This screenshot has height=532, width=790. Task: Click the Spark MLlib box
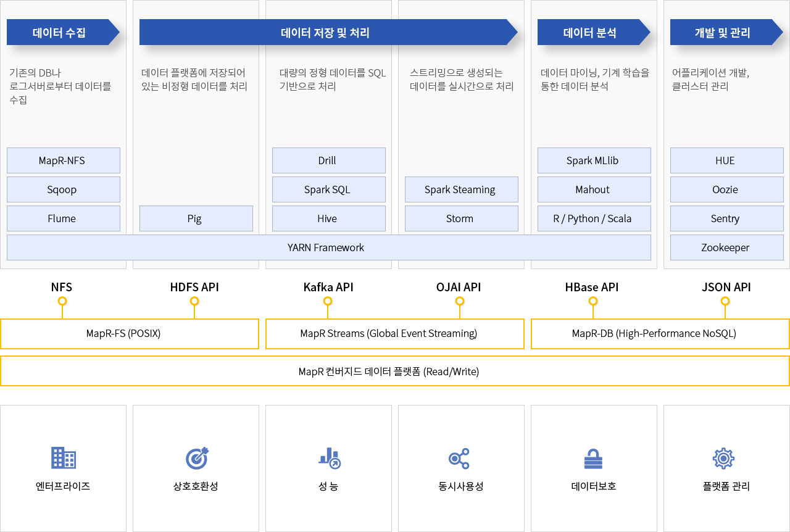click(x=594, y=160)
